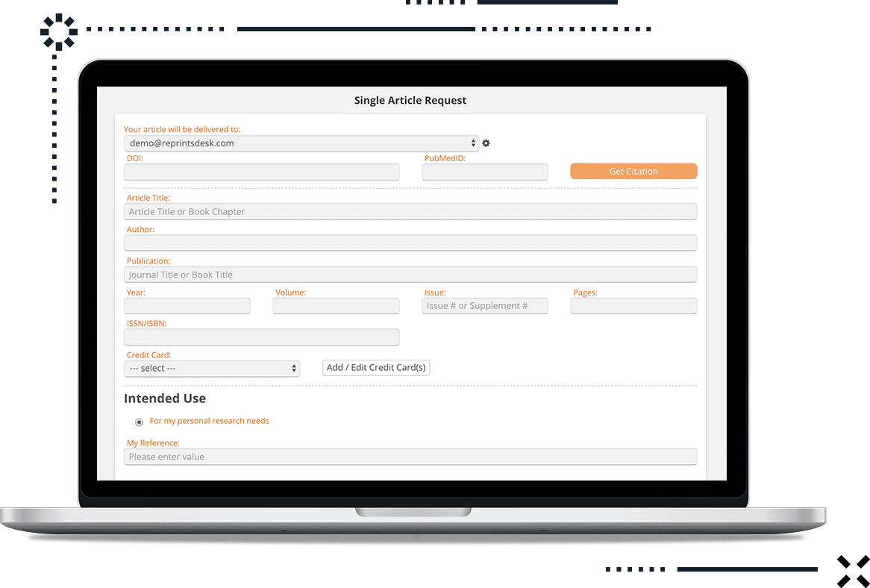
Task: Click the up/down arrows on the Credit Card selector
Action: 294,368
